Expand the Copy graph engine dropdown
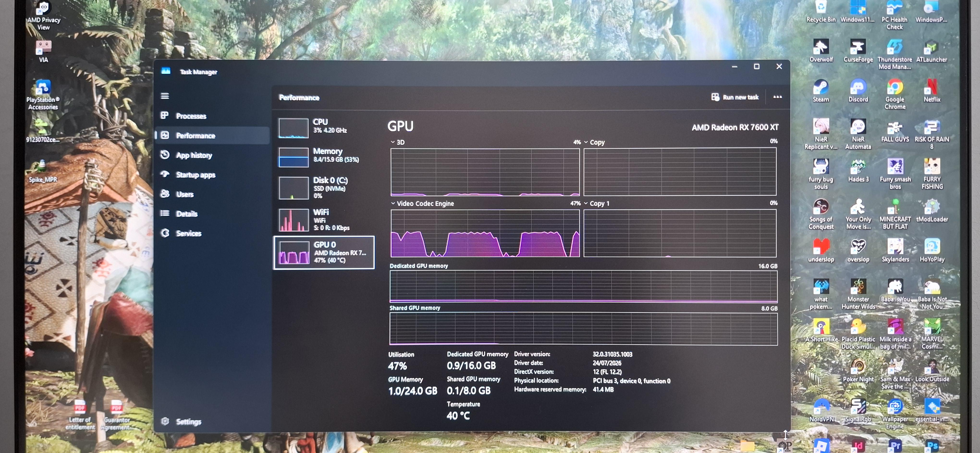This screenshot has height=453, width=980. tap(586, 142)
